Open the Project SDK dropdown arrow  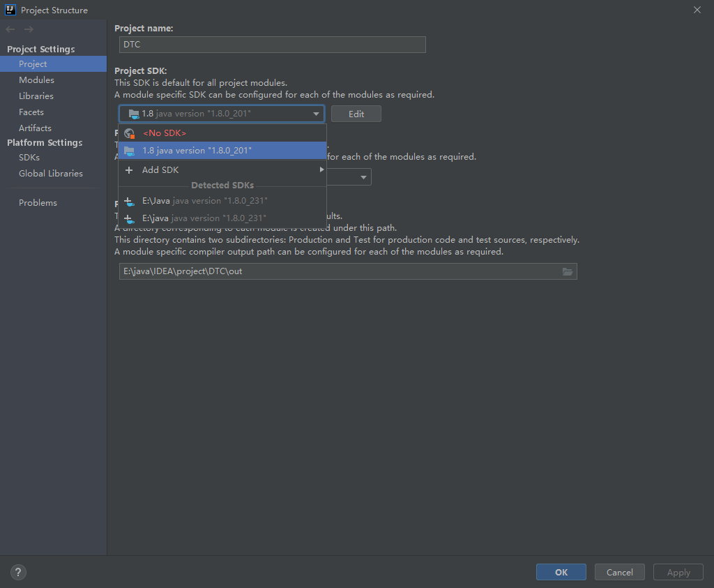coord(317,114)
